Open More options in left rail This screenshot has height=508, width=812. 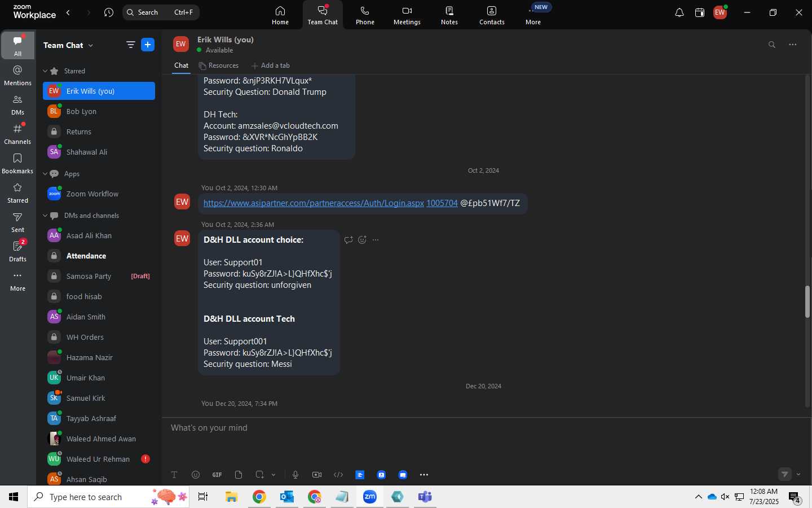pos(18,281)
